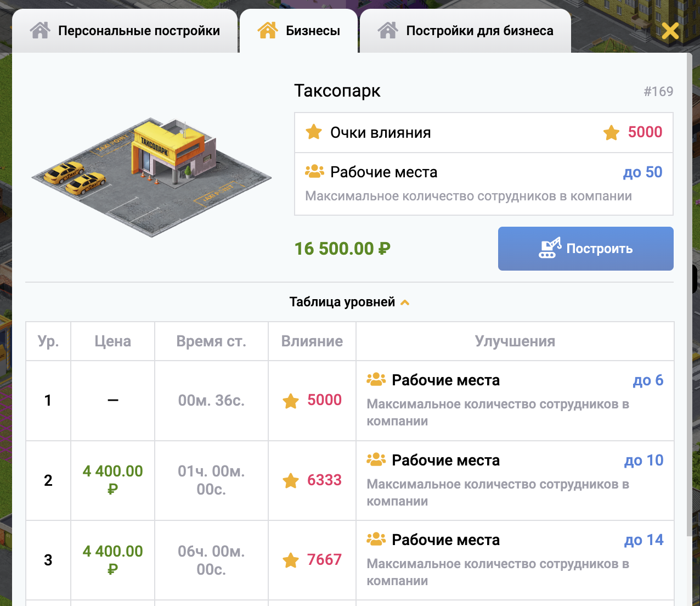Click the Время ст. column header
Viewport: 700px width, 606px height.
[211, 341]
